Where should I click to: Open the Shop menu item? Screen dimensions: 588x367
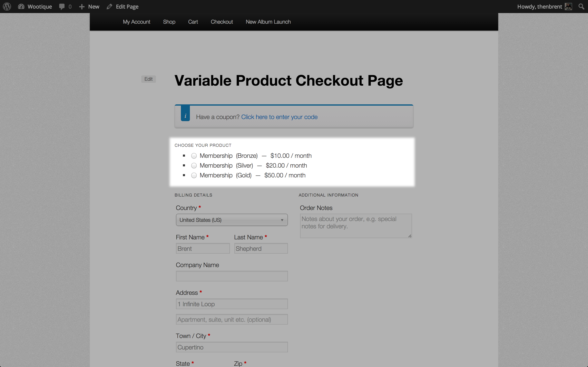(x=169, y=22)
